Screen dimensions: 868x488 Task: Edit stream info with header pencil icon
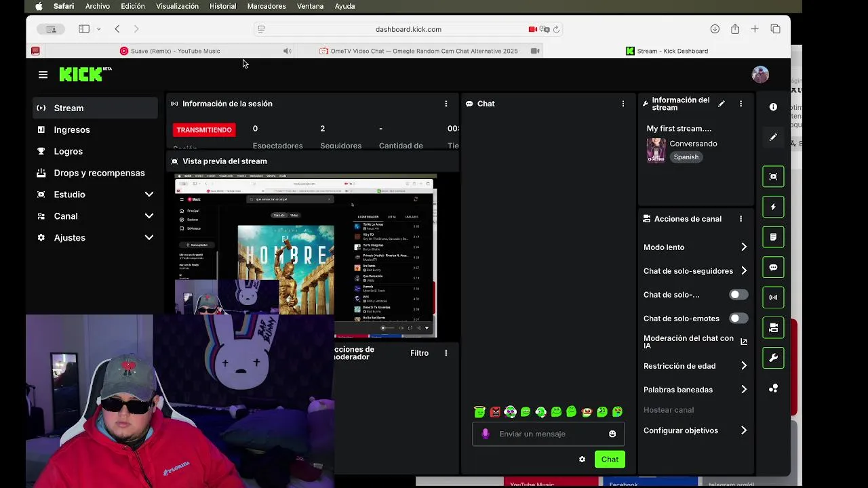pyautogui.click(x=722, y=104)
